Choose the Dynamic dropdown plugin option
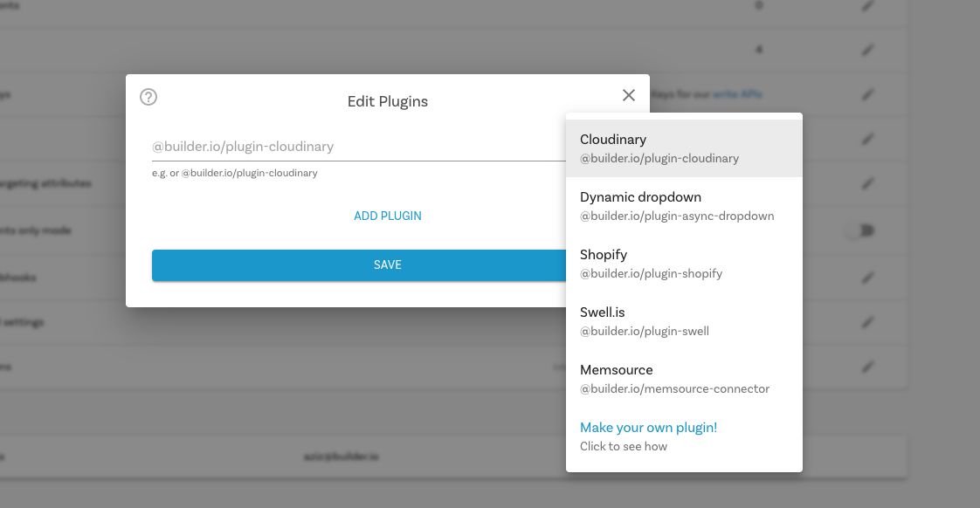 coord(684,206)
